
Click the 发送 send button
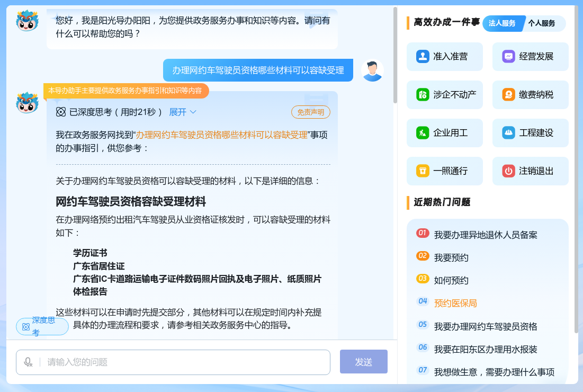[x=363, y=362]
